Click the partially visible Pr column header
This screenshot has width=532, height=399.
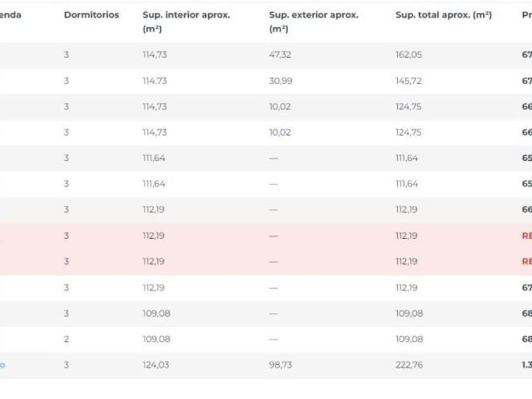526,15
